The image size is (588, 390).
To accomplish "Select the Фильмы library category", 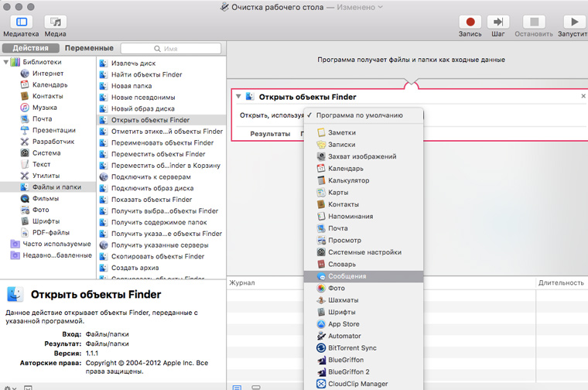I will coord(46,198).
